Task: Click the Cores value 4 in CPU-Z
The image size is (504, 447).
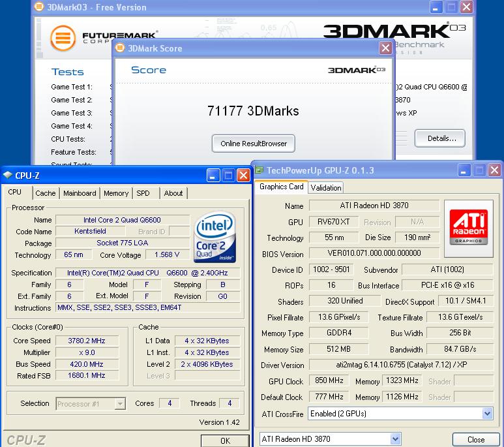Action: pos(170,403)
